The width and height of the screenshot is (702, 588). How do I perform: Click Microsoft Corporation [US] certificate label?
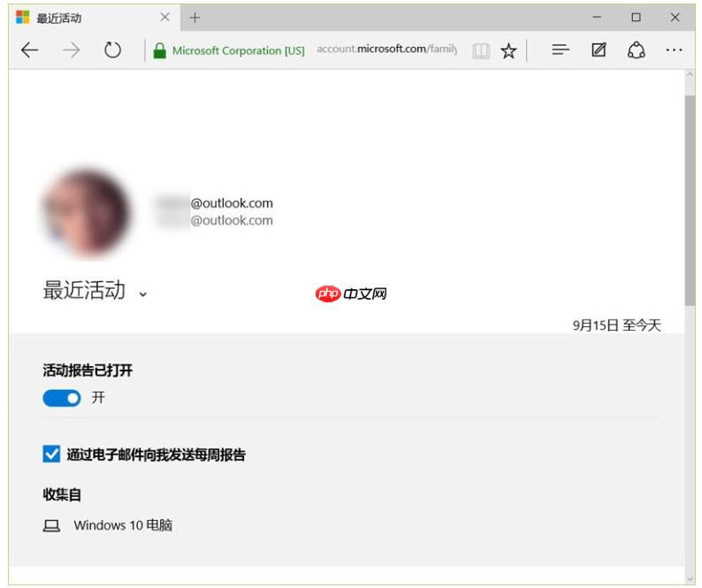[x=238, y=50]
